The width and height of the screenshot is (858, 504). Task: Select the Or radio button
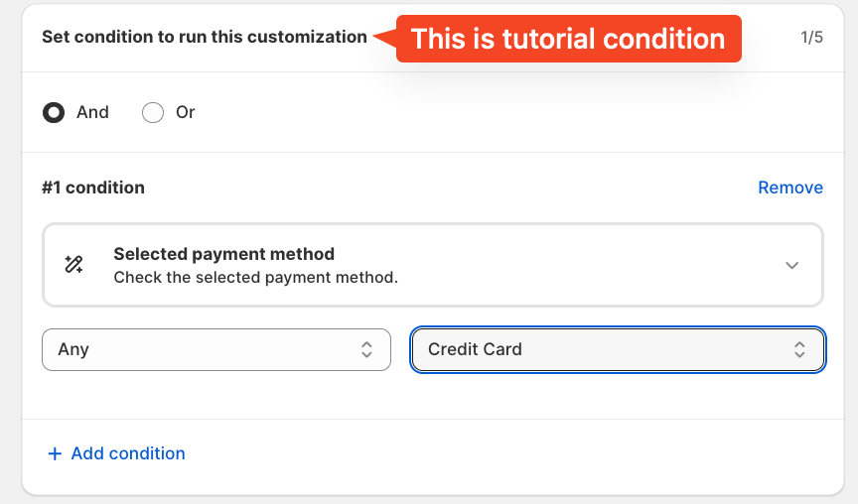pyautogui.click(x=153, y=113)
